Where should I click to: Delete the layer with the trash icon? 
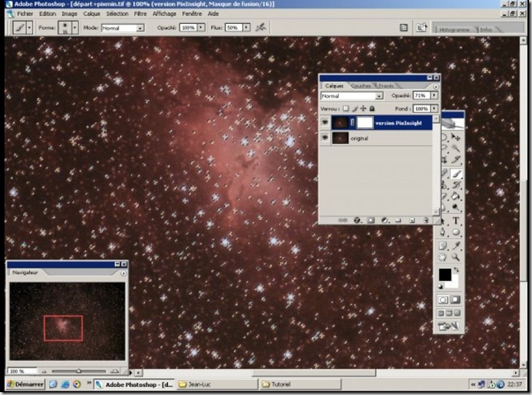pos(426,221)
